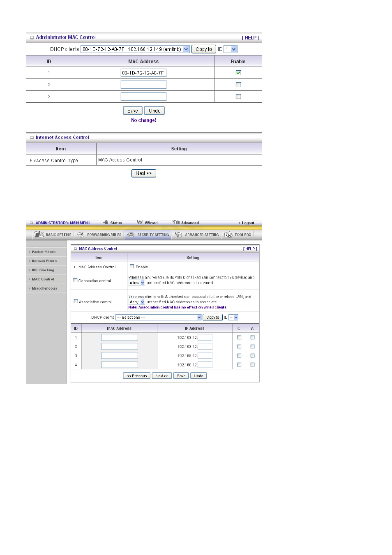Open URL Blocking in the sidebar
Screen dimensions: 392x555
tap(43, 270)
